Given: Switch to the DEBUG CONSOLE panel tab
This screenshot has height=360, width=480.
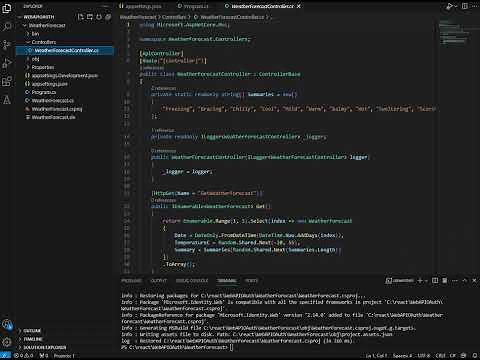Looking at the screenshot, I should 192,281.
